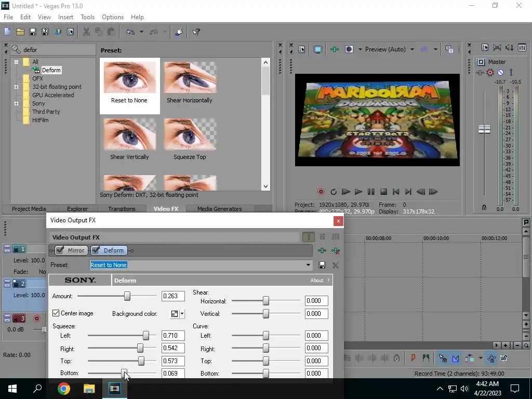Toggle Split Screen View in the preview window
532x399 pixels.
point(349,49)
